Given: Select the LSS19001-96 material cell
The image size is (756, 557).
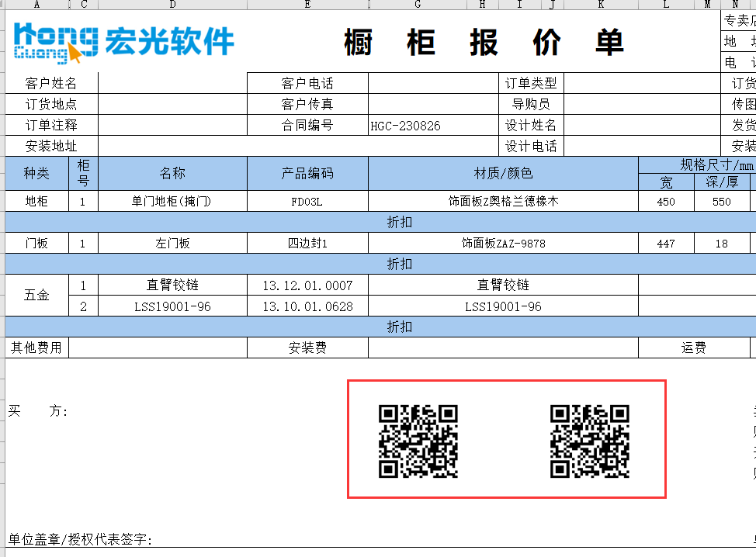Looking at the screenshot, I should pyautogui.click(x=504, y=306).
